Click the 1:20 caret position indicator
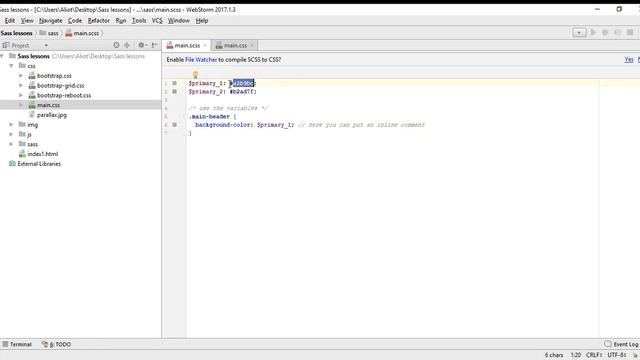The image size is (640, 360). coord(576,355)
